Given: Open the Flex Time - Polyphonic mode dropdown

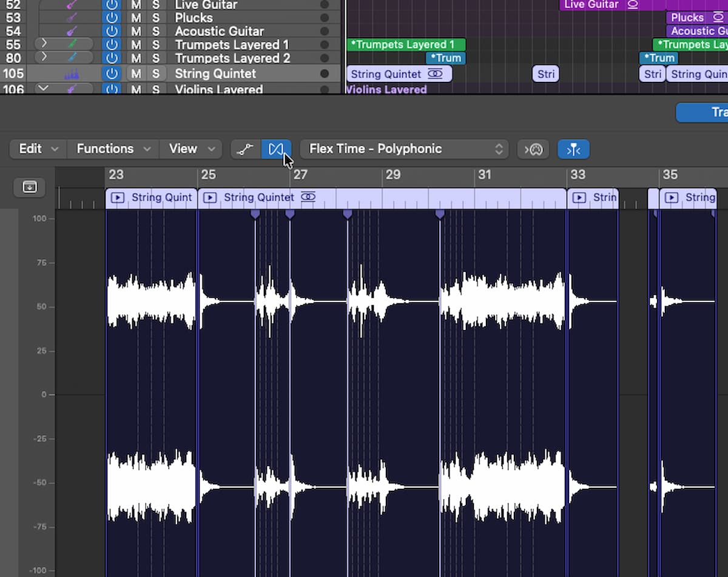Looking at the screenshot, I should 403,149.
